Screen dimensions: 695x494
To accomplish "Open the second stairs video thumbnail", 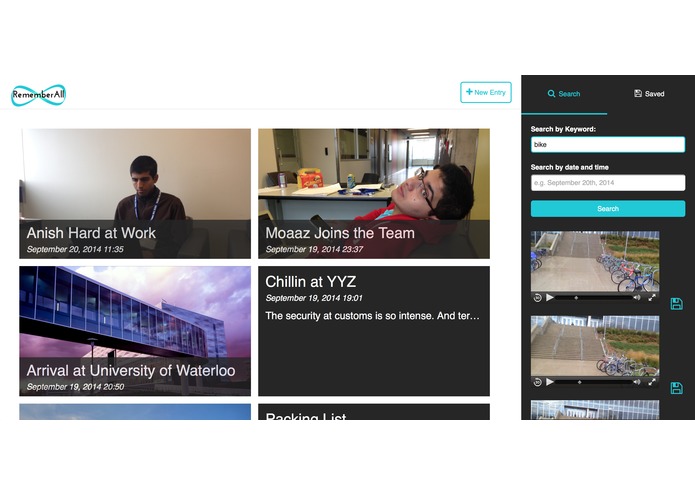I will (x=595, y=346).
